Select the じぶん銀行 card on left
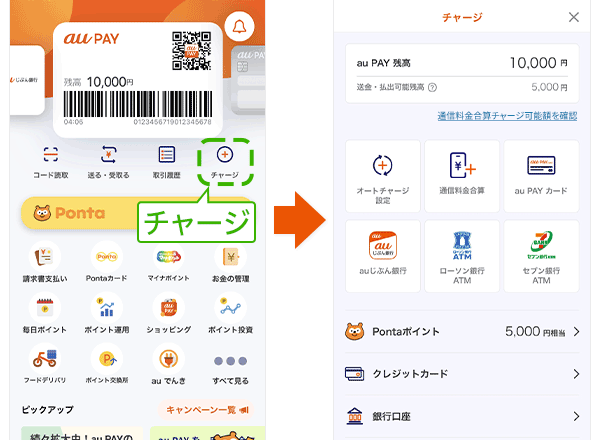Screen dimensions: 600x440 point(27,80)
